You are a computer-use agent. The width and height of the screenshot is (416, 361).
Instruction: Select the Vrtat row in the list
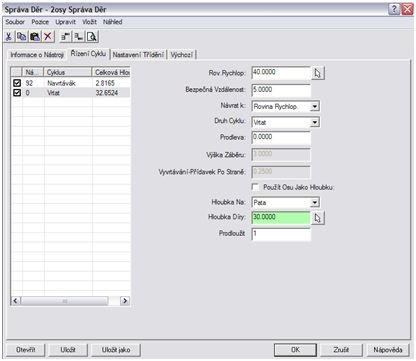tap(70, 93)
